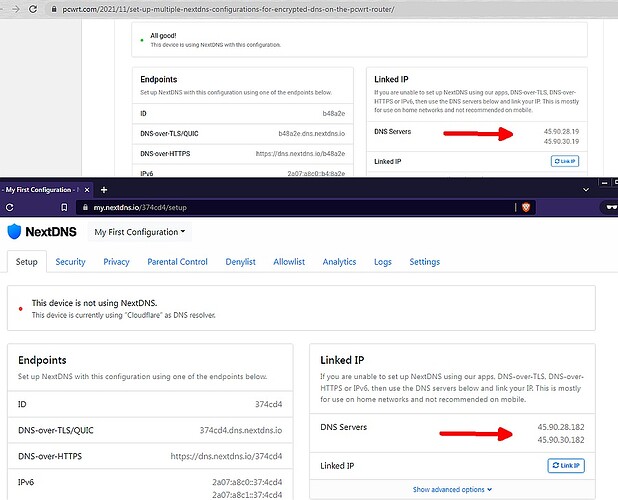Image resolution: width=618 pixels, height=500 pixels.
Task: Open the Analytics tab
Action: tap(339, 262)
